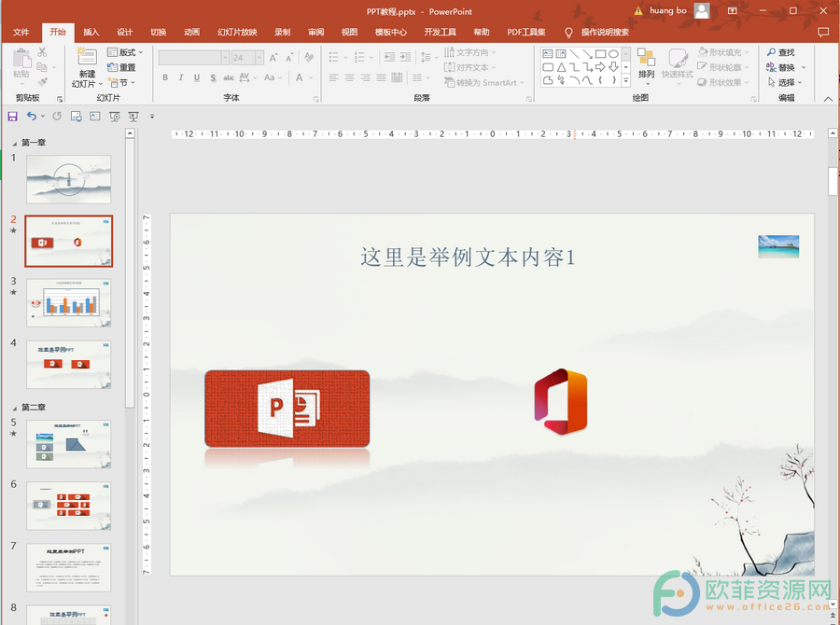Center align text

point(349,77)
